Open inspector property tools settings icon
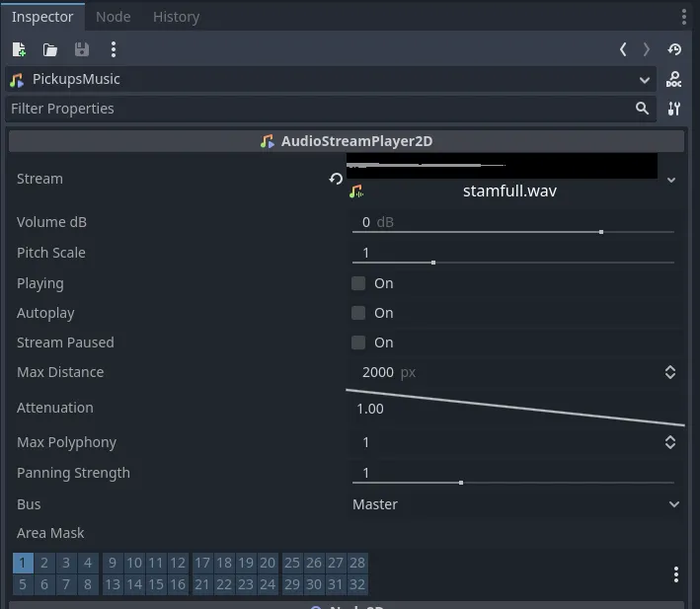The width and height of the screenshot is (700, 609). click(x=674, y=109)
